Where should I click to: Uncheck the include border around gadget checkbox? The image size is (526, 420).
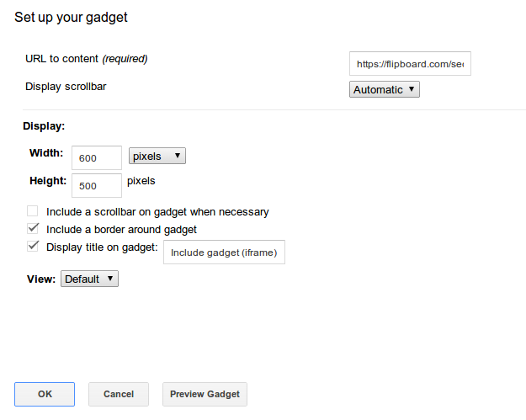tap(33, 228)
